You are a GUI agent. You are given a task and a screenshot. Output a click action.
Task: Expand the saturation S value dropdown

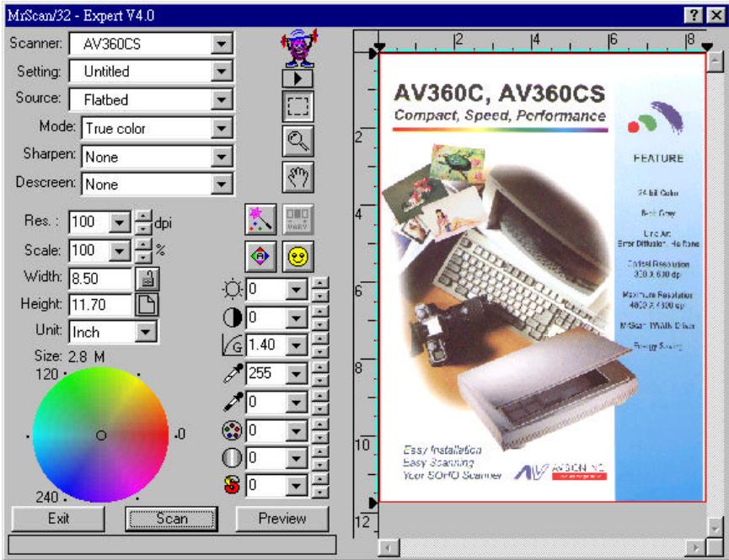click(296, 486)
